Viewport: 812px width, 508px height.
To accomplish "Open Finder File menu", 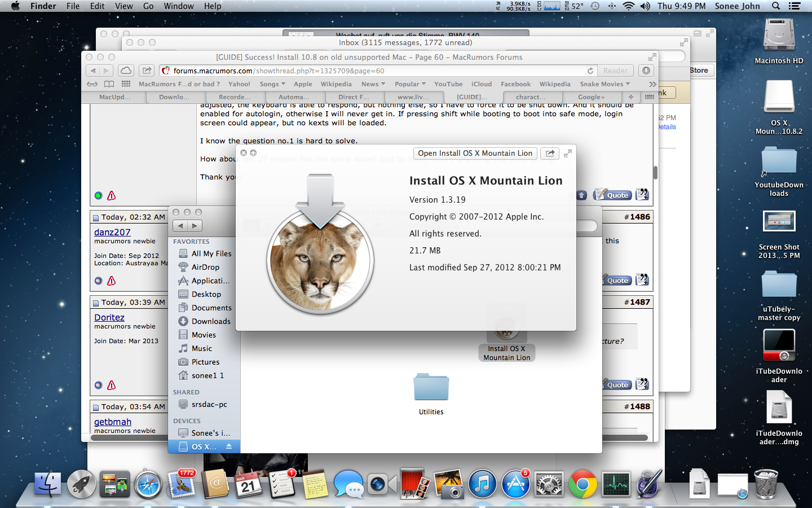I will [x=73, y=6].
